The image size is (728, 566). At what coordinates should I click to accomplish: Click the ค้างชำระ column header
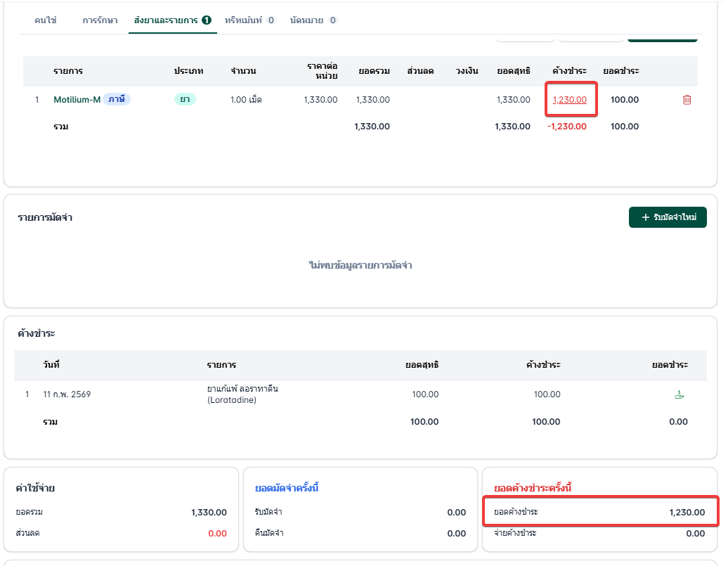[x=569, y=70]
